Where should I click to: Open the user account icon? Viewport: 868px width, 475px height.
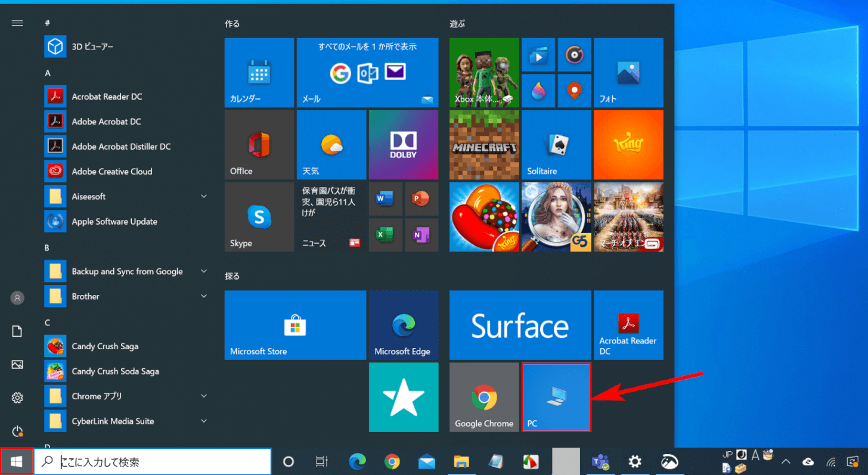click(x=17, y=298)
